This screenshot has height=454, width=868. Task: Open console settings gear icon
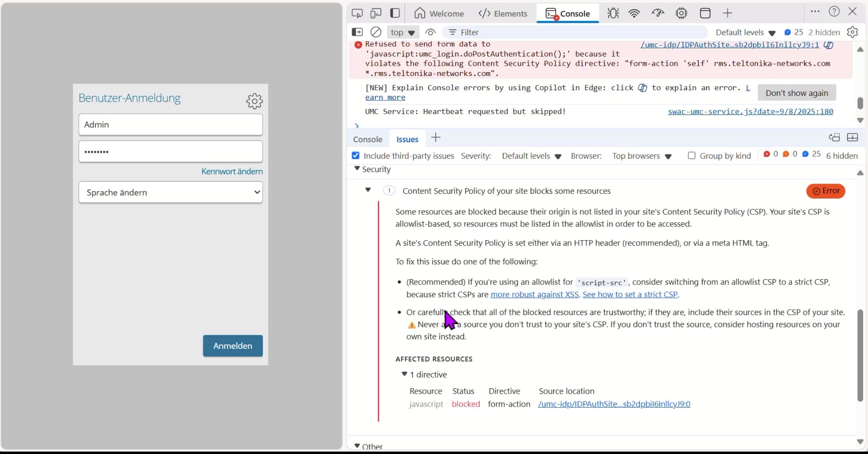pos(852,32)
